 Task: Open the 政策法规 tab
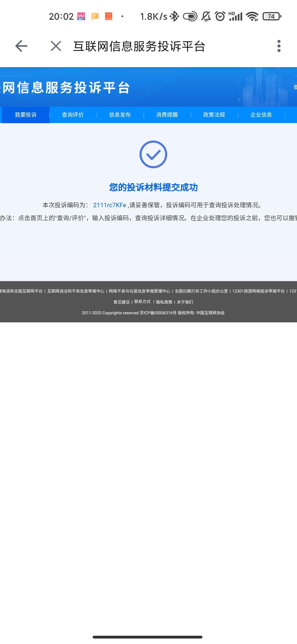pyautogui.click(x=214, y=115)
